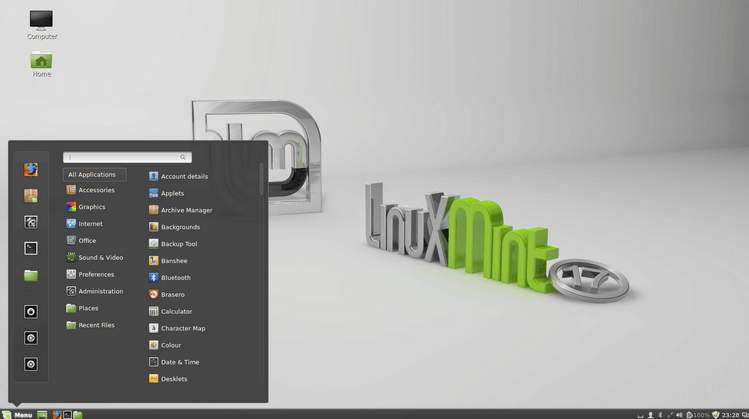This screenshot has height=419, width=749.
Task: Click the Menu button on the panel
Action: click(17, 415)
